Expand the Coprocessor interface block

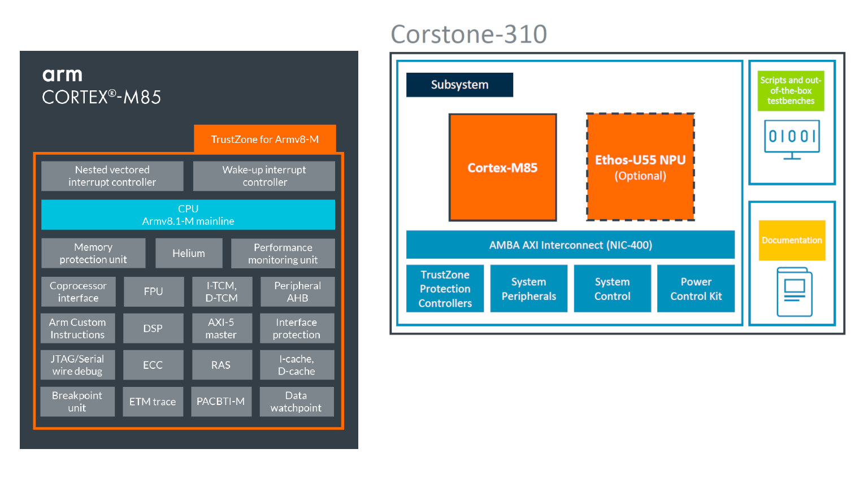78,291
